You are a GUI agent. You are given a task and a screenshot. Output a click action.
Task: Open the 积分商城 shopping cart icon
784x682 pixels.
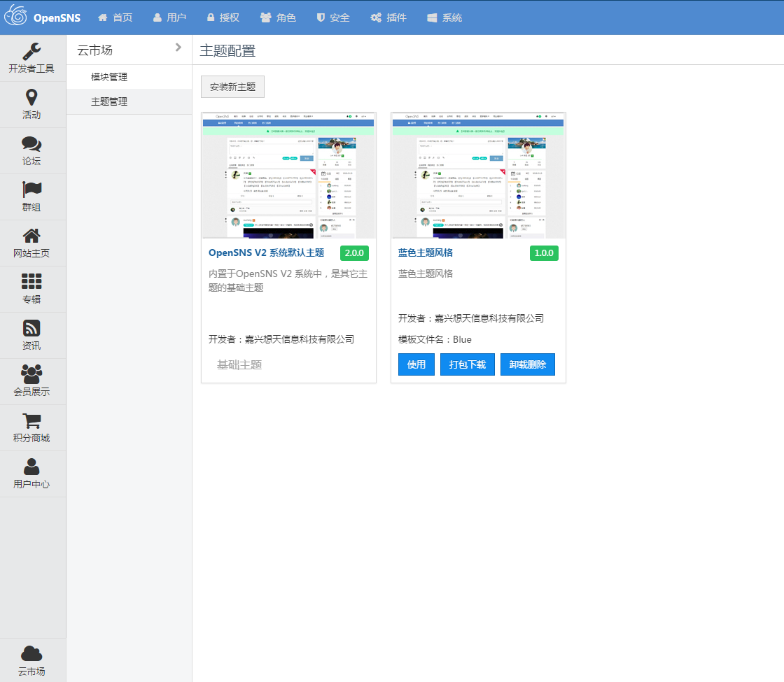(31, 420)
